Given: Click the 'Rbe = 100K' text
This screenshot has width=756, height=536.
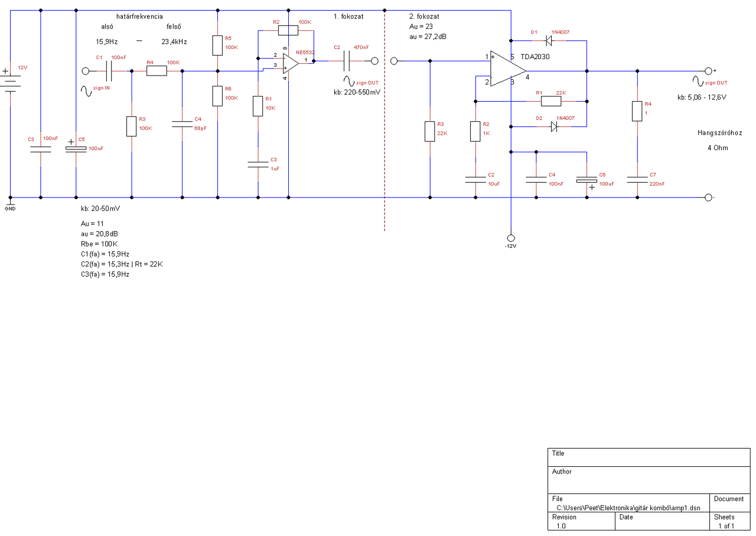Looking at the screenshot, I should click(x=99, y=244).
